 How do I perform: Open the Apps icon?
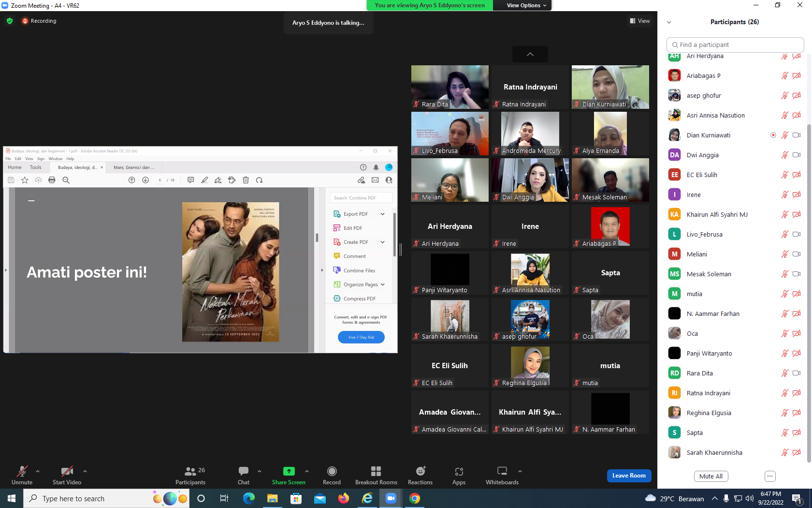(x=459, y=471)
